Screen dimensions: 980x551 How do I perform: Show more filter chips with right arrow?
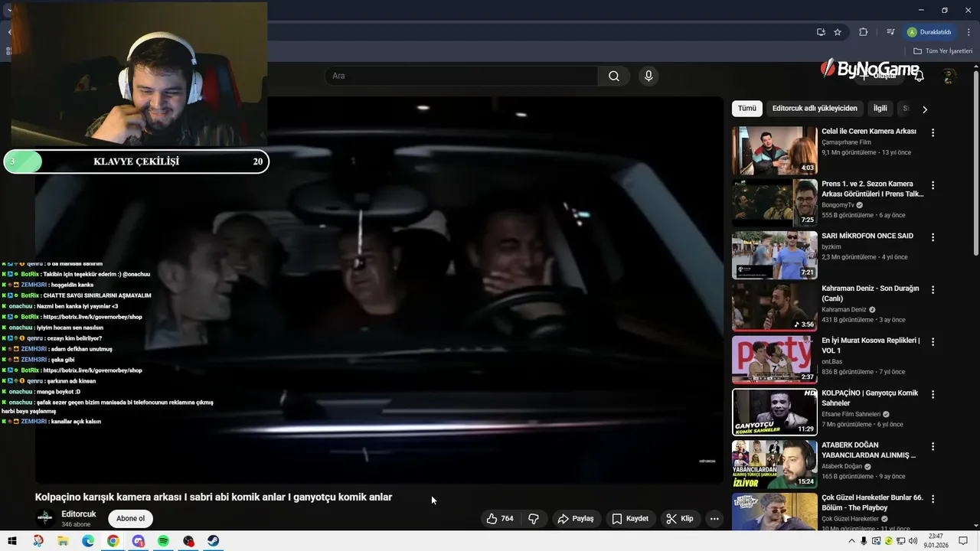924,109
